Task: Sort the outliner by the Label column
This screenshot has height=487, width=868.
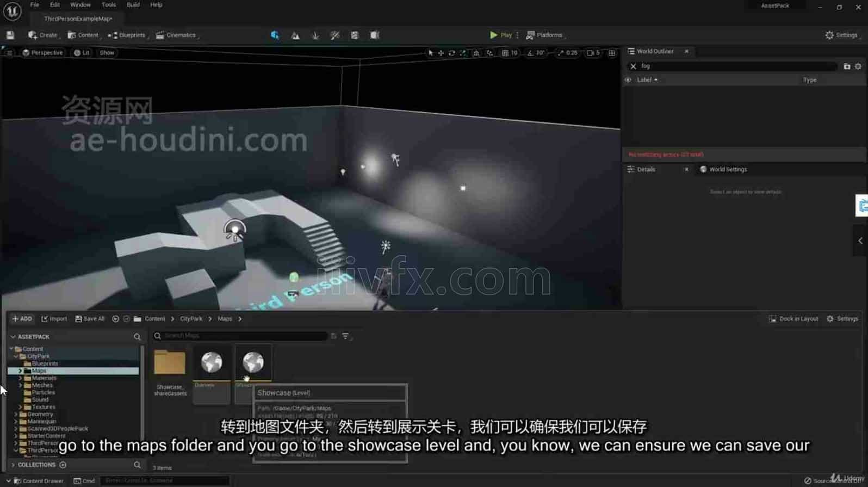Action: (647, 80)
